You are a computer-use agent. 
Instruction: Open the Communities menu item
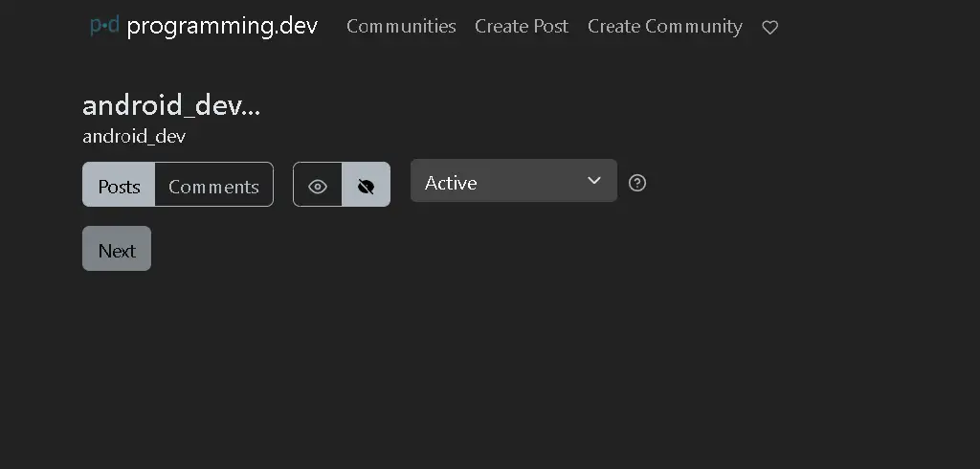(401, 26)
